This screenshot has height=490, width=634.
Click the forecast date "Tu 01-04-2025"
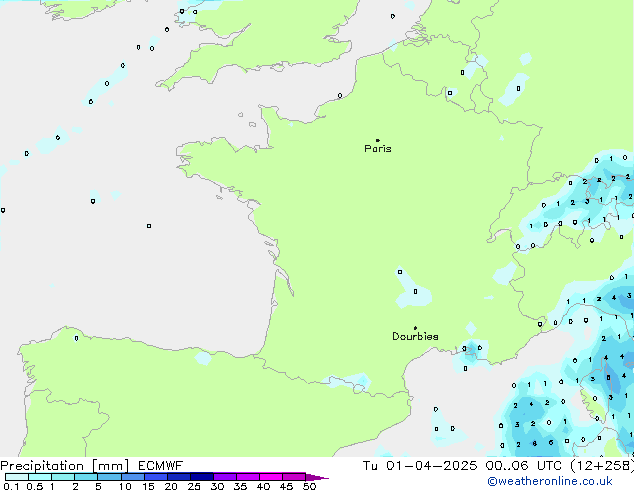420,466
